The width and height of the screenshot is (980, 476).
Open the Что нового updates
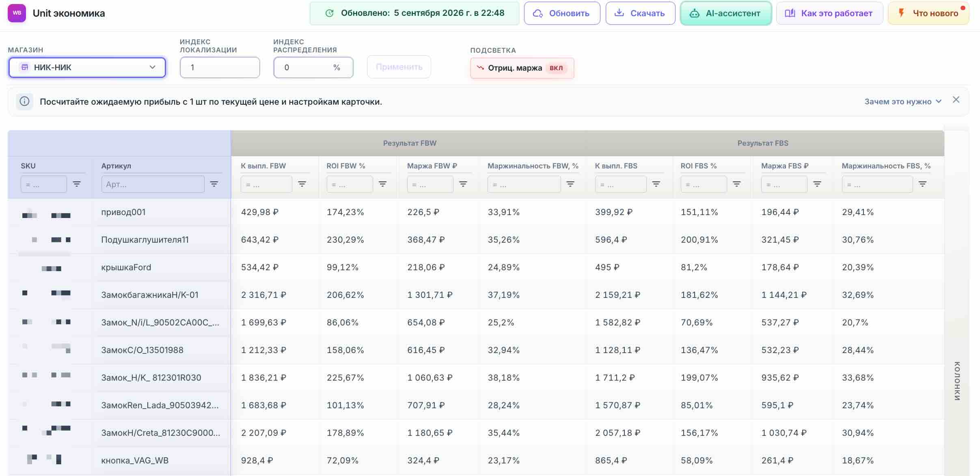928,13
